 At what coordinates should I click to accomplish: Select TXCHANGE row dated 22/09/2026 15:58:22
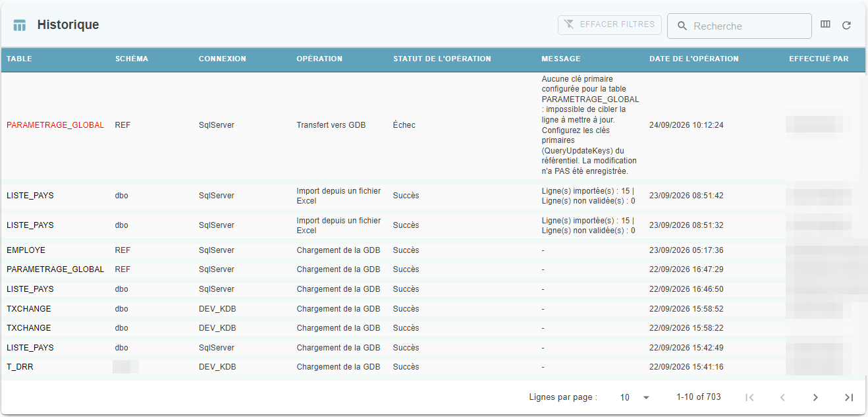(x=434, y=328)
